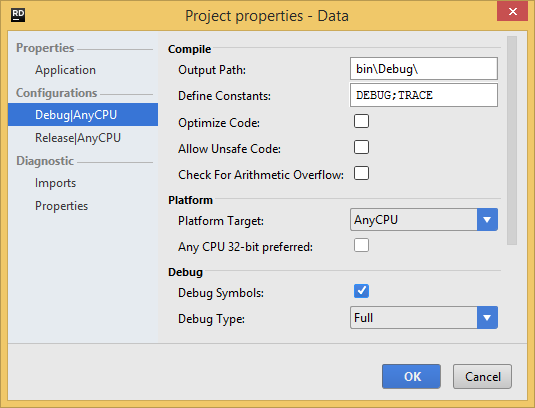
Task: Click the Define Constants text field
Action: pyautogui.click(x=424, y=95)
